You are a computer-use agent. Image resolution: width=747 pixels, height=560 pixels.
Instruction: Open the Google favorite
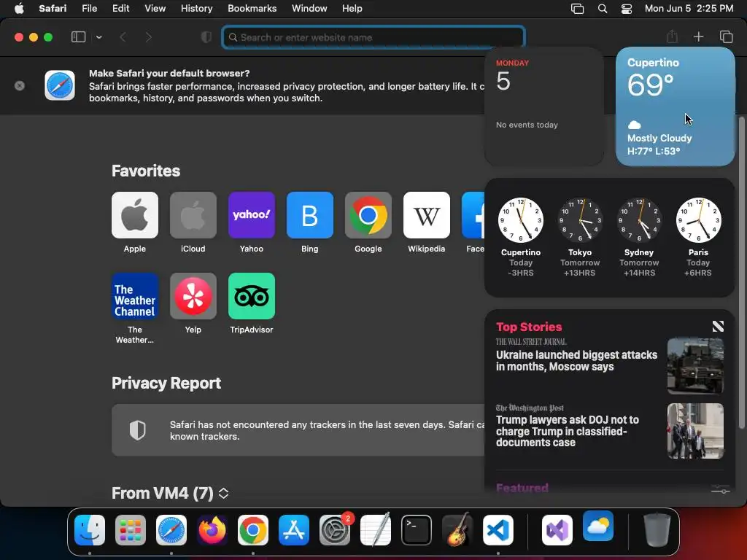coord(368,215)
